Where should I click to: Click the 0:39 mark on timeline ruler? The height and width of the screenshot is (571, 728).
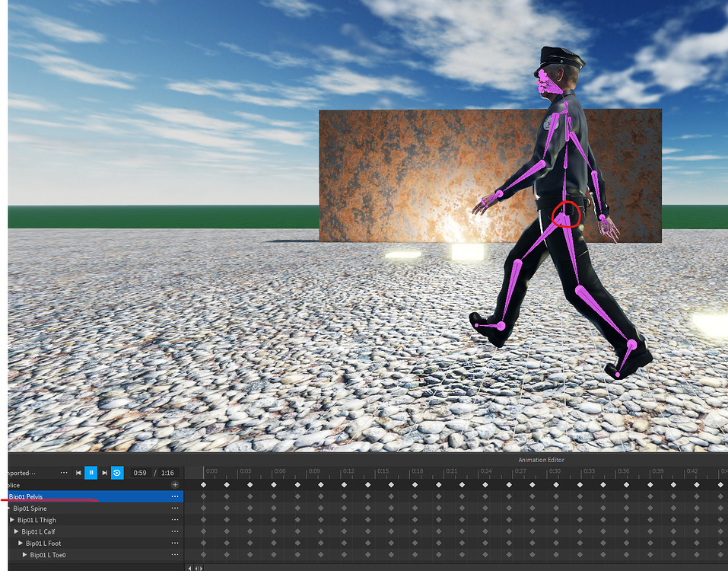[657, 471]
